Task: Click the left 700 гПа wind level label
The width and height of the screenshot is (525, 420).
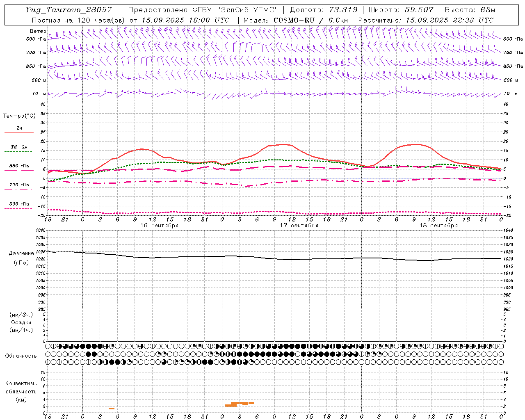Action: [x=36, y=52]
